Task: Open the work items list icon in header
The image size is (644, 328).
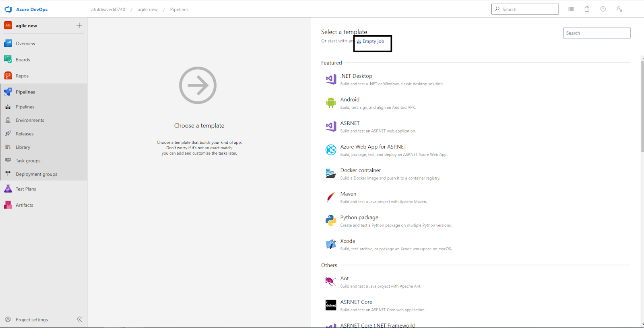Action: pyautogui.click(x=571, y=9)
